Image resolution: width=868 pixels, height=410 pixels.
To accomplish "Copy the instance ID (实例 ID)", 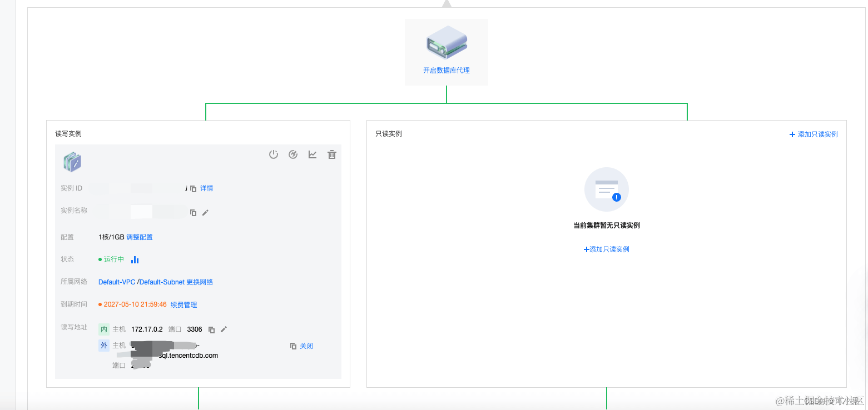I will [x=194, y=189].
